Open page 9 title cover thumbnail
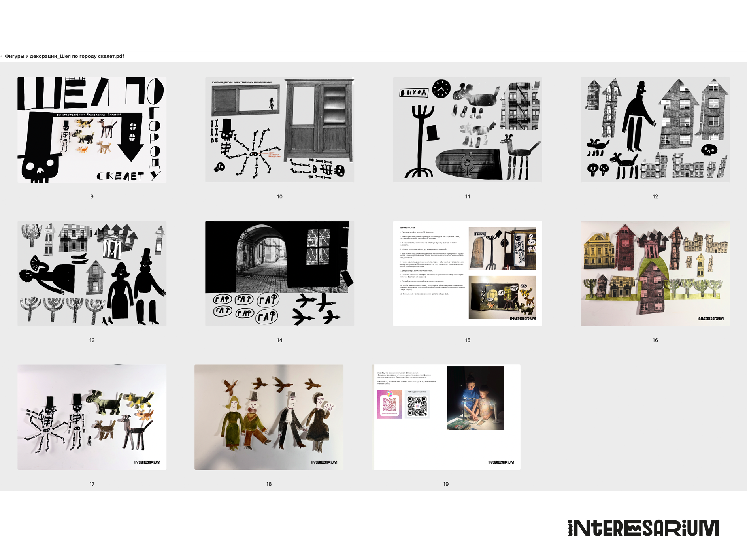 tap(92, 130)
